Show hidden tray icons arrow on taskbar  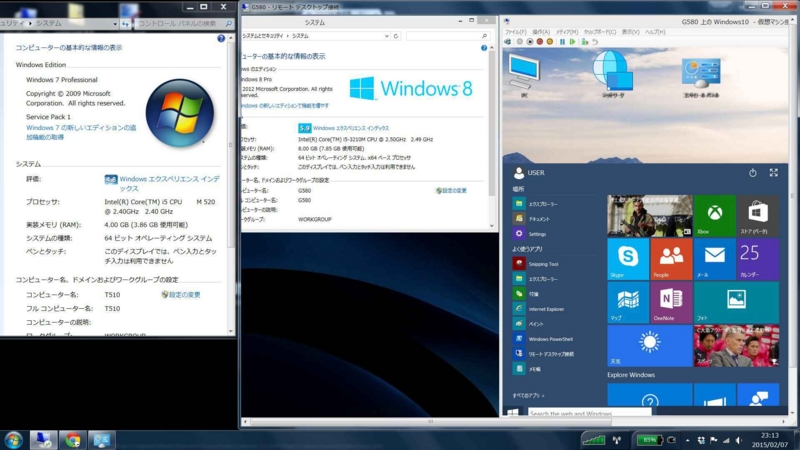click(x=687, y=440)
